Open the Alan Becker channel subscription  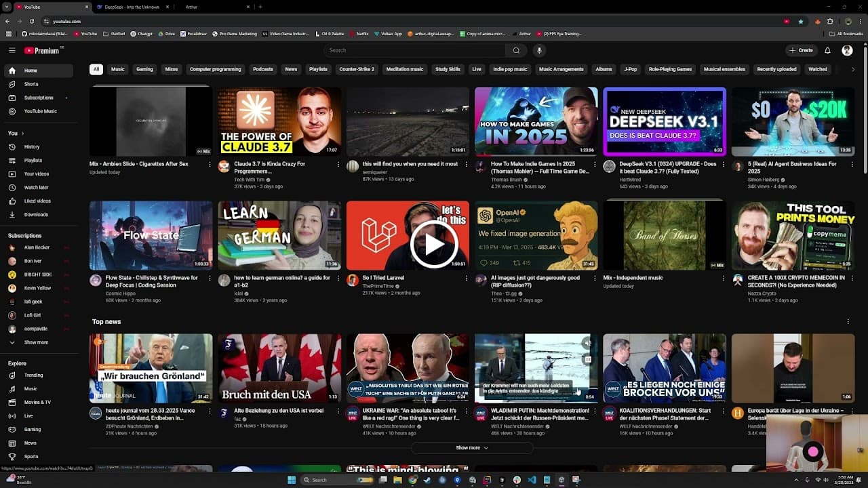(x=37, y=248)
